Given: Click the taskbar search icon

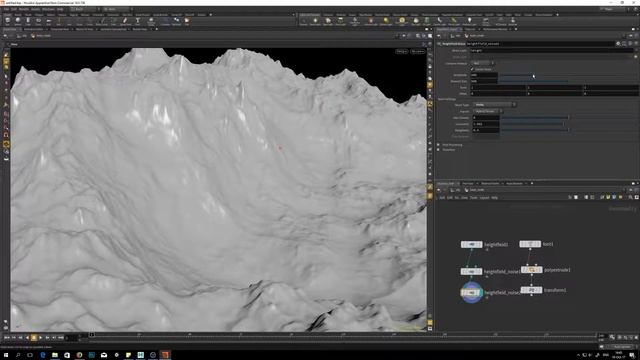Looking at the screenshot, I should [18, 355].
